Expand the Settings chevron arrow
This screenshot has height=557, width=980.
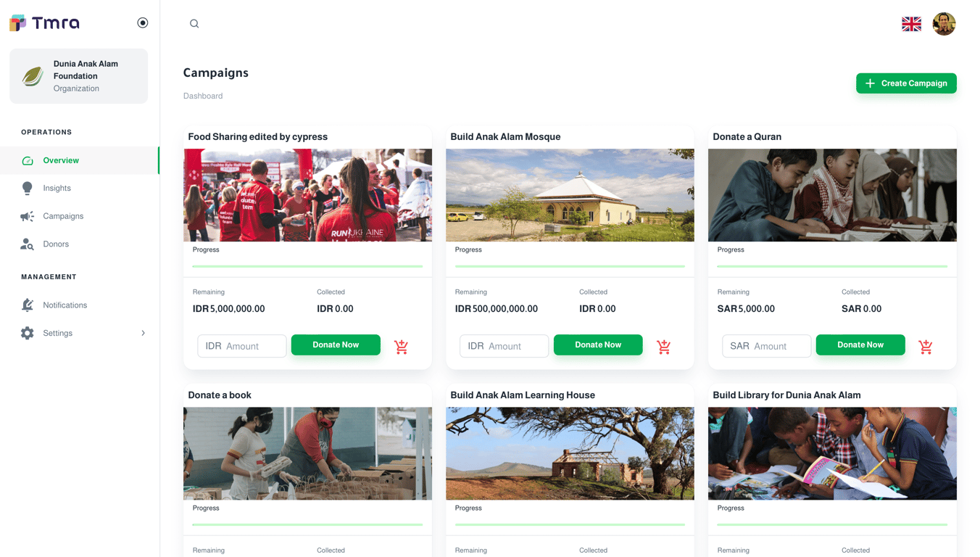pyautogui.click(x=143, y=333)
